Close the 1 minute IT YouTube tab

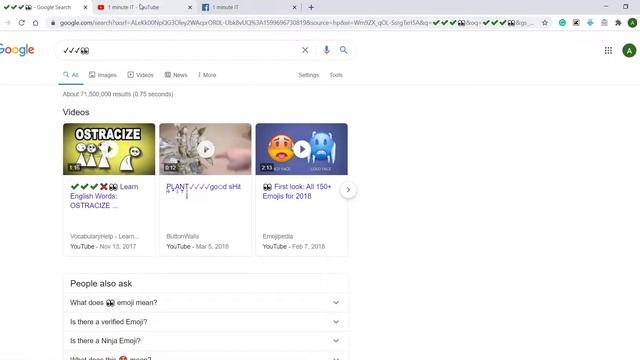click(190, 7)
